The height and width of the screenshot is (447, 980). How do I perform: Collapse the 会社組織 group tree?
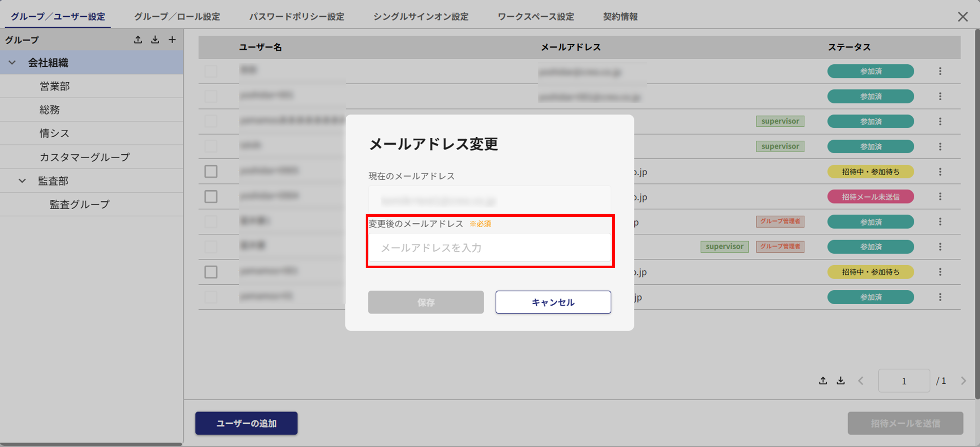[12, 63]
